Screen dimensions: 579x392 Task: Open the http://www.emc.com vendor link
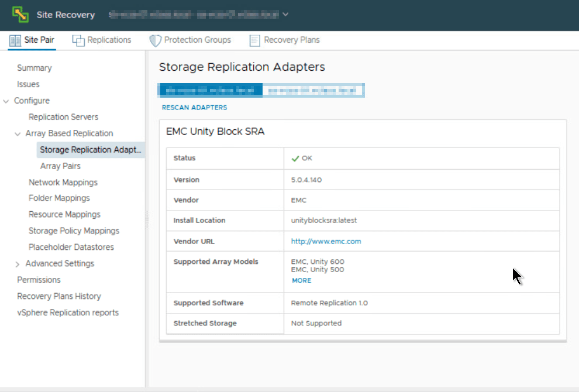click(x=326, y=241)
